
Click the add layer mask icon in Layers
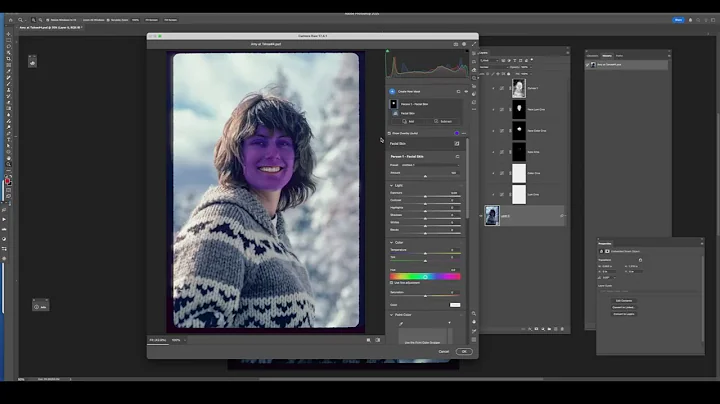tap(536, 329)
